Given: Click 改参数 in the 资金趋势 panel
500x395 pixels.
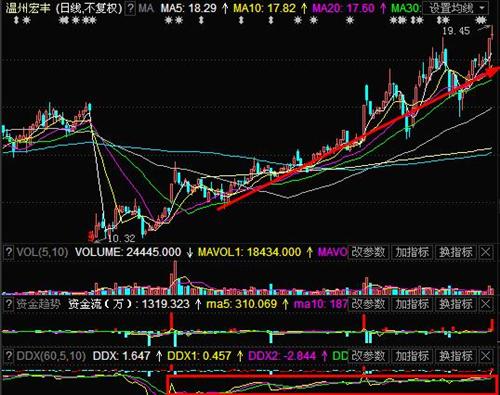Looking at the screenshot, I should click(x=368, y=304).
